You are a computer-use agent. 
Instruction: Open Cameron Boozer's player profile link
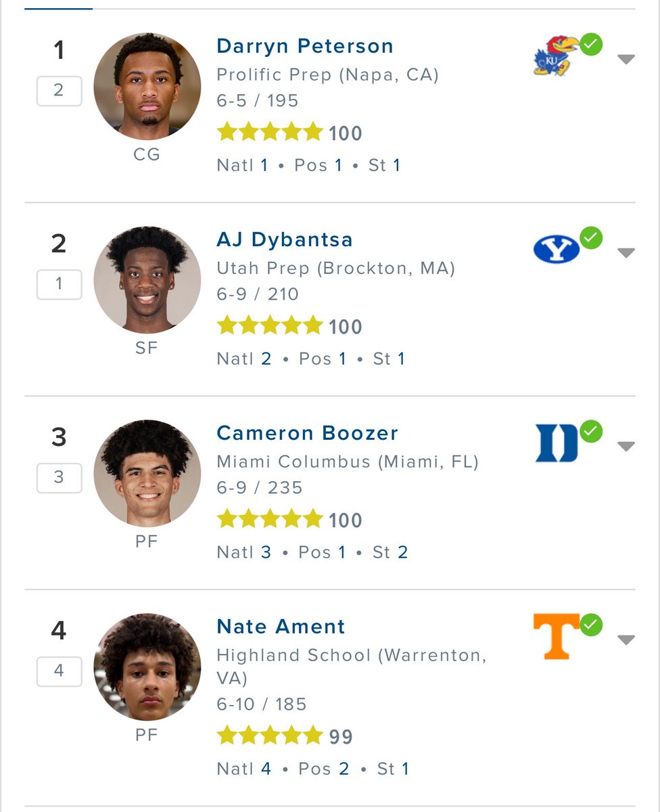click(308, 433)
